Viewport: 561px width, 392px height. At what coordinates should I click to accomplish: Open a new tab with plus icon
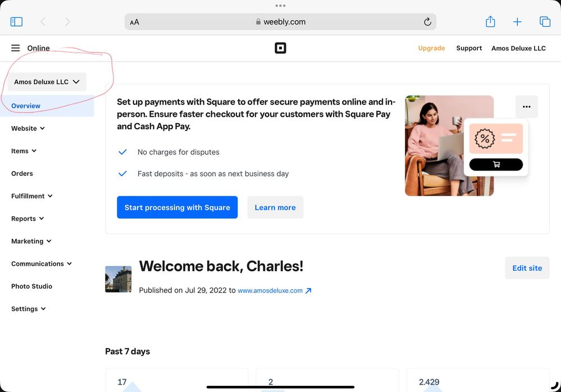[517, 22]
